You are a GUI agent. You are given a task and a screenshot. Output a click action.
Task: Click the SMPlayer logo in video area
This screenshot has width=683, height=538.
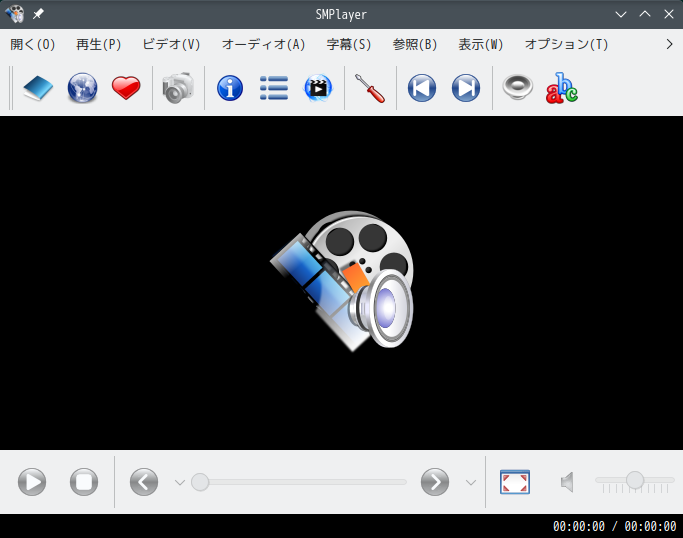pyautogui.click(x=342, y=281)
